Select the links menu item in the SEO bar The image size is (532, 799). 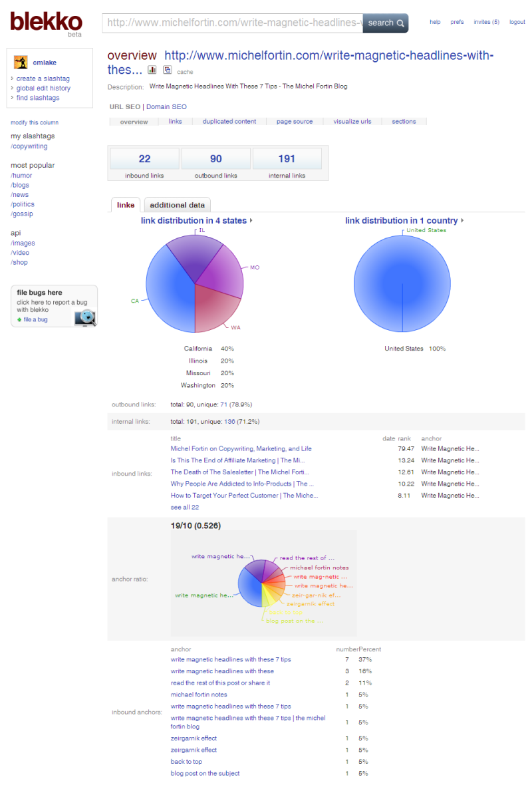point(175,122)
